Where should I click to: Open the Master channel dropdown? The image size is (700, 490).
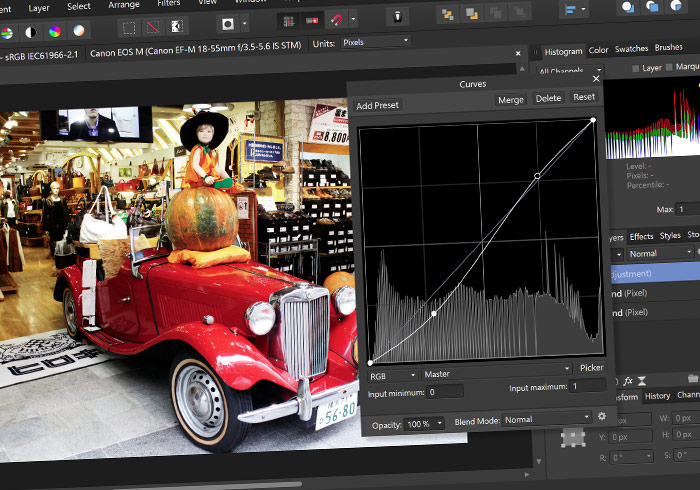(x=496, y=371)
